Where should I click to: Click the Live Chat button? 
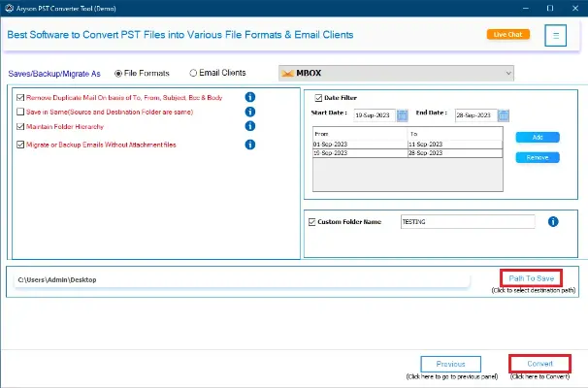pyautogui.click(x=508, y=35)
